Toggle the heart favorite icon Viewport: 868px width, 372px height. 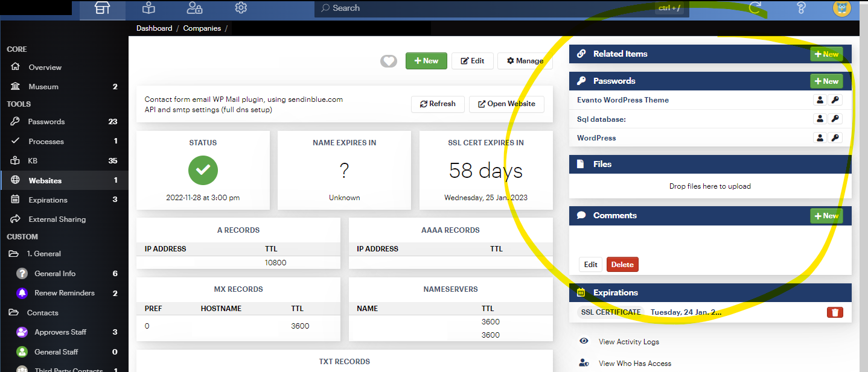tap(389, 61)
